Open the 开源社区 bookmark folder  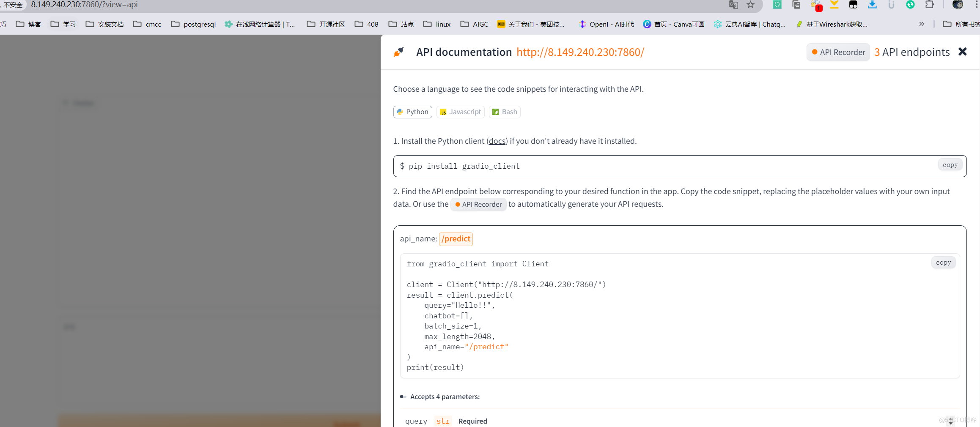tap(326, 24)
